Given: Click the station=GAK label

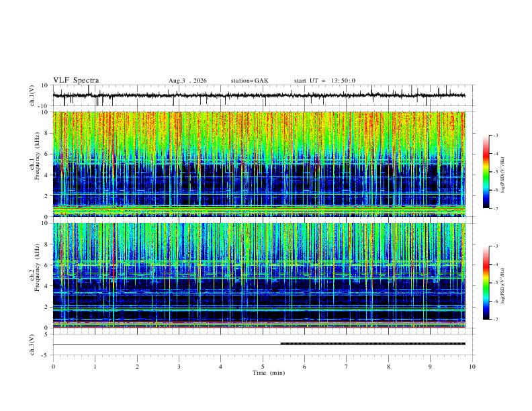Looking at the screenshot, I should 250,81.
